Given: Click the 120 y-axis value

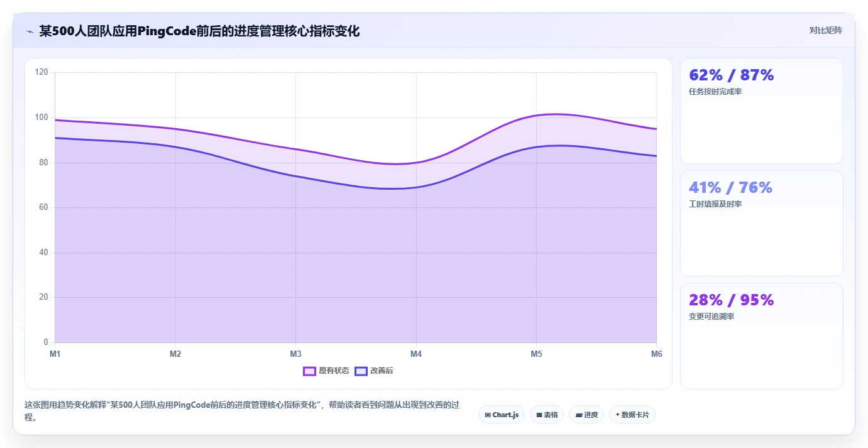Looking at the screenshot, I should (x=41, y=72).
